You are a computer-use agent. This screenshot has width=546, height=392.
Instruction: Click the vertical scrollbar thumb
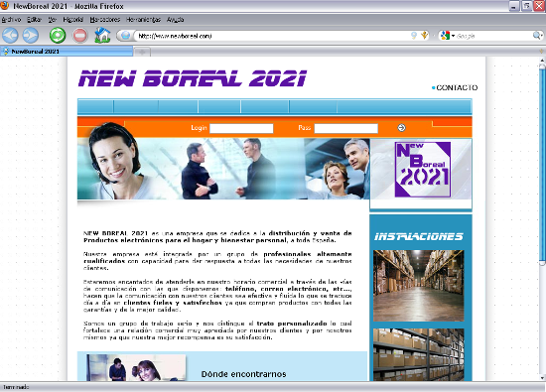[542, 164]
